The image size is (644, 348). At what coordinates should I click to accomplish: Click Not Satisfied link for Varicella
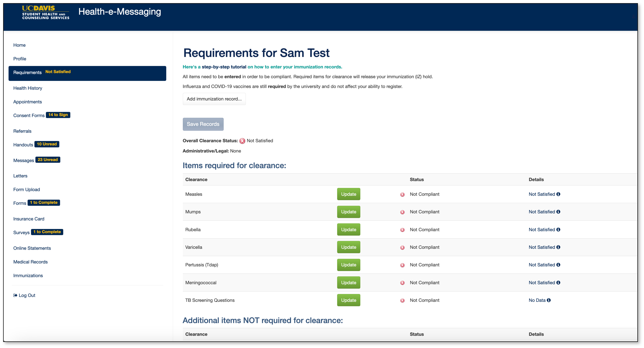click(541, 247)
